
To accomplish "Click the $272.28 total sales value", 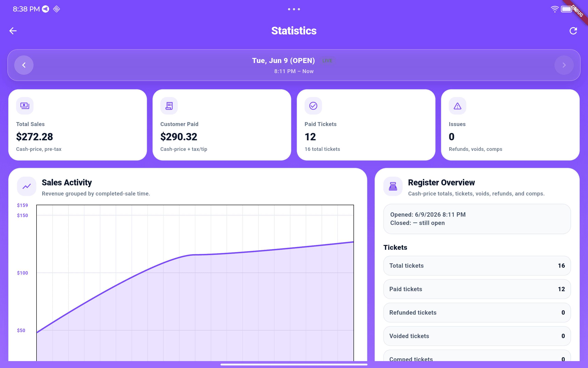I will pyautogui.click(x=34, y=137).
